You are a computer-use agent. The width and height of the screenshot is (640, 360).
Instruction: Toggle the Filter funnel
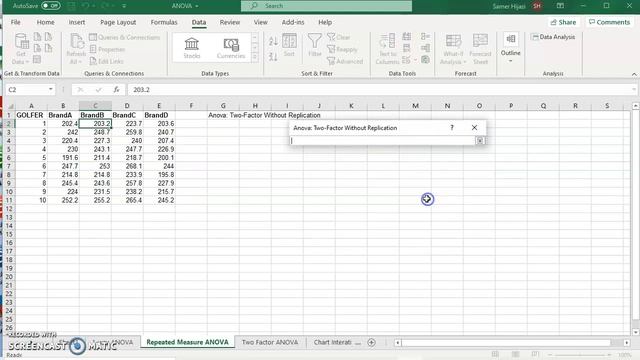[315, 45]
